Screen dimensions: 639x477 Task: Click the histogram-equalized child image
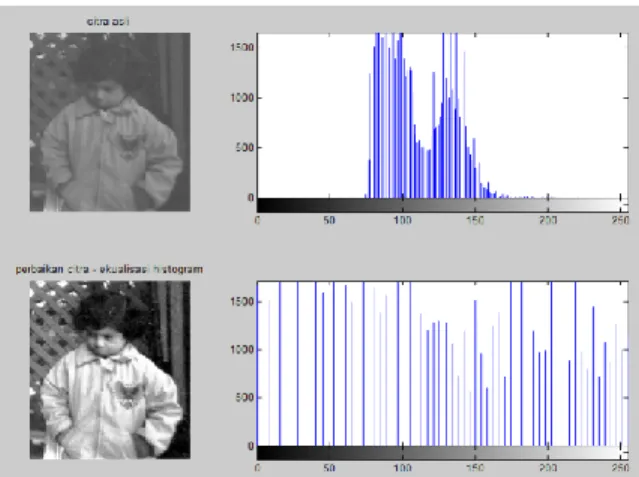(110, 370)
